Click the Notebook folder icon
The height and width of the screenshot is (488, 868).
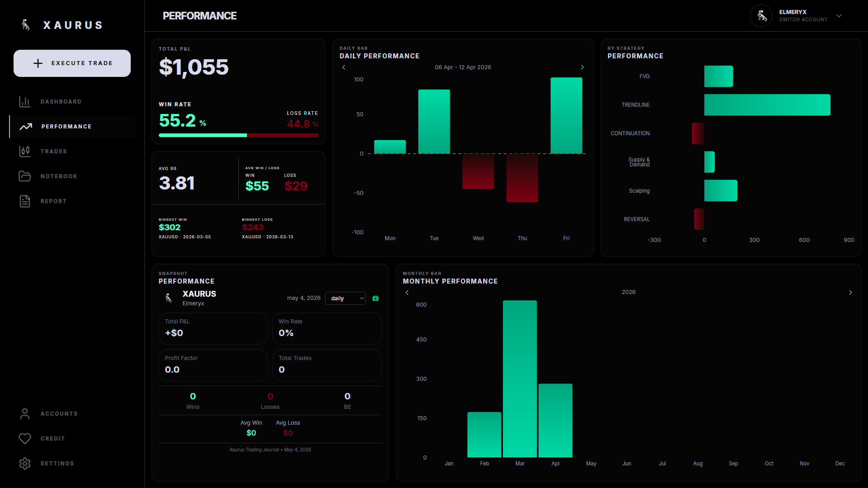pos(25,176)
